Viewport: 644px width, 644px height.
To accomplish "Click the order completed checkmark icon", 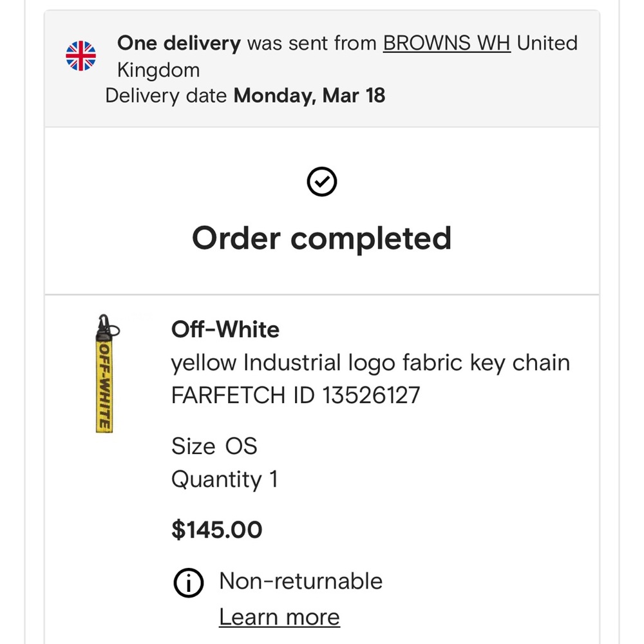I will 322,182.
